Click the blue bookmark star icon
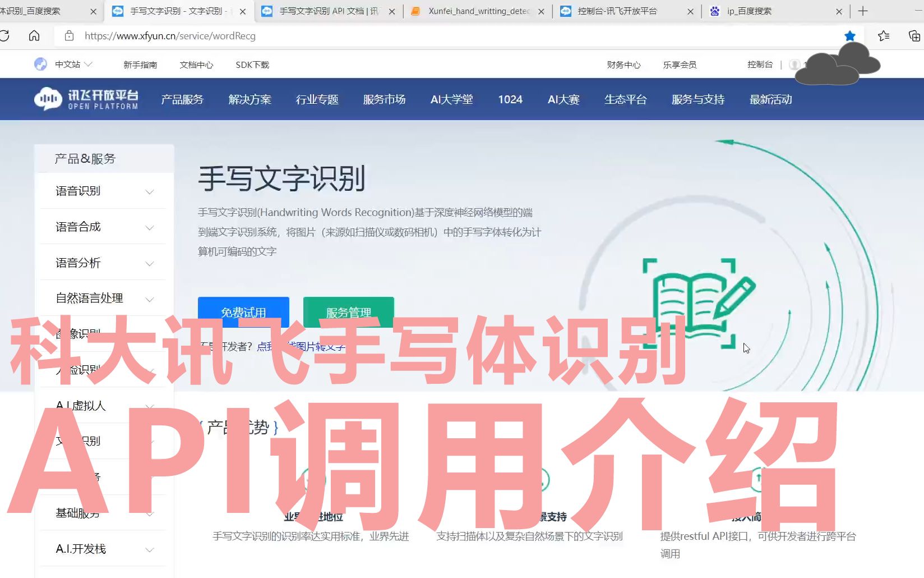This screenshot has height=578, width=924. coord(850,36)
